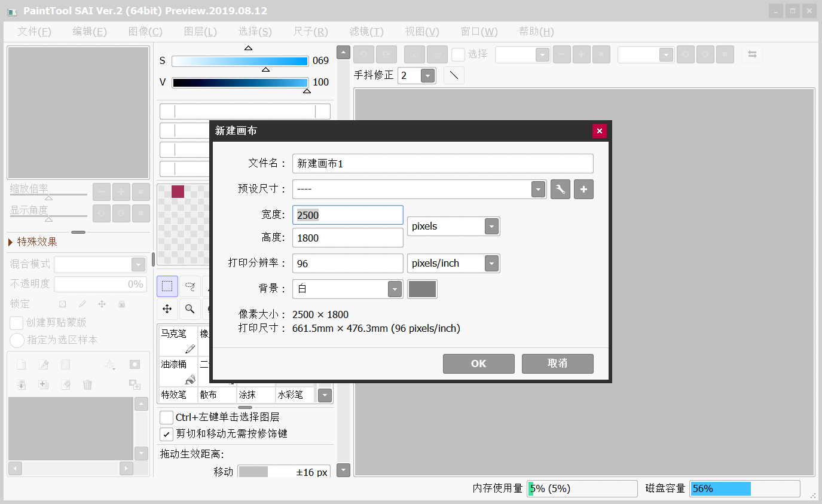Click the new linework layer pen icon
822x504 pixels.
44,365
